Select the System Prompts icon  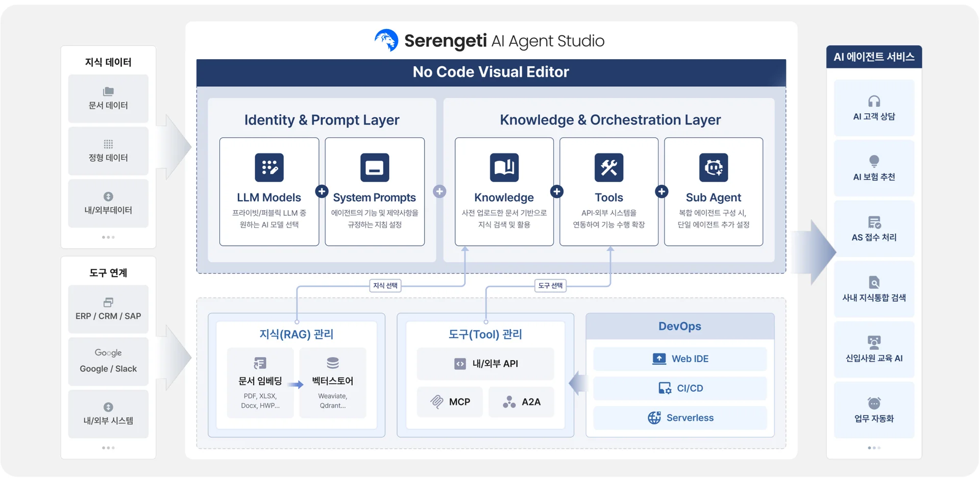point(374,167)
